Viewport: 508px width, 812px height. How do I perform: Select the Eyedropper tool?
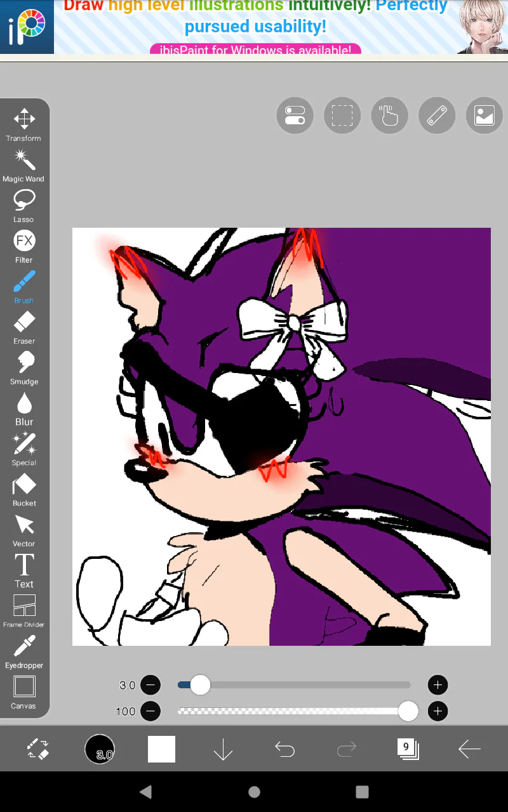click(x=24, y=652)
